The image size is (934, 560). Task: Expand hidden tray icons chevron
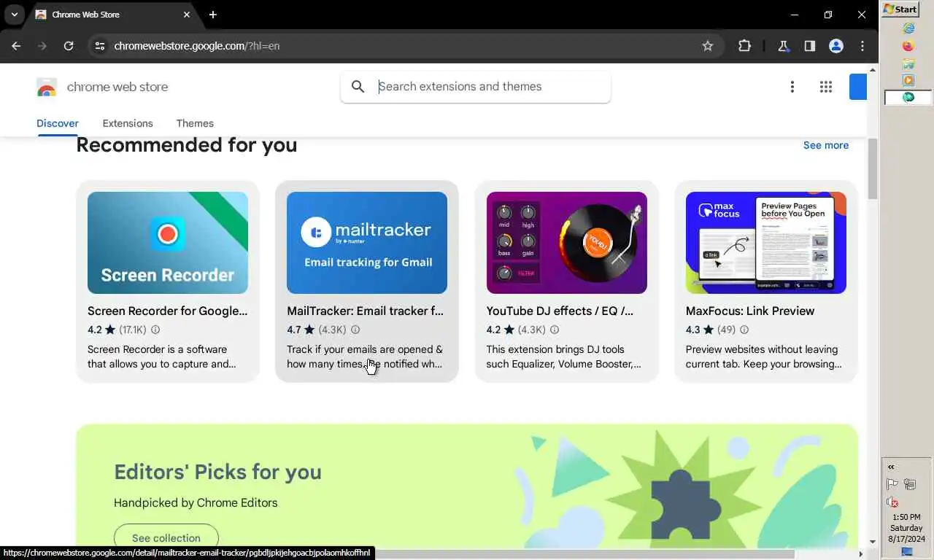click(x=891, y=467)
